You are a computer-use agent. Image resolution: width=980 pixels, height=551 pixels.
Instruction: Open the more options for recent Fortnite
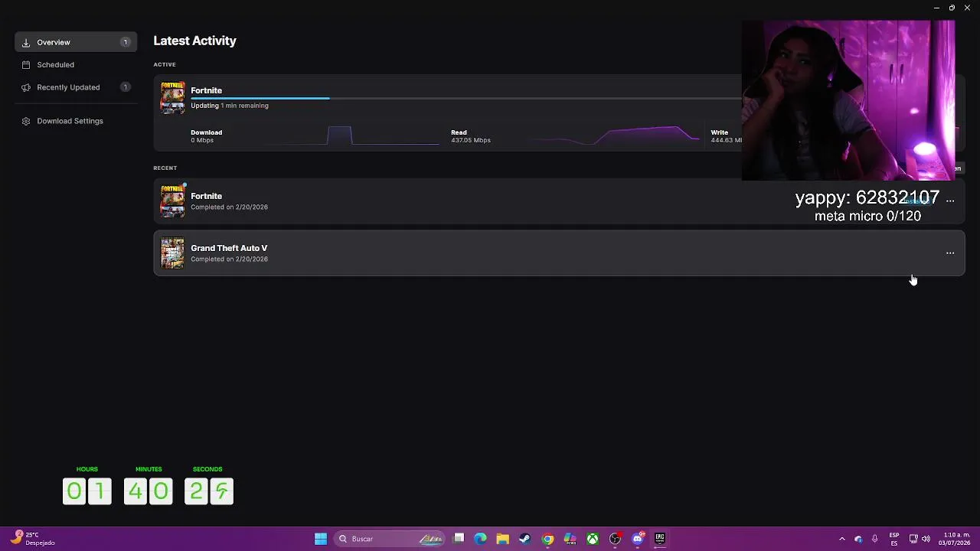(x=950, y=201)
